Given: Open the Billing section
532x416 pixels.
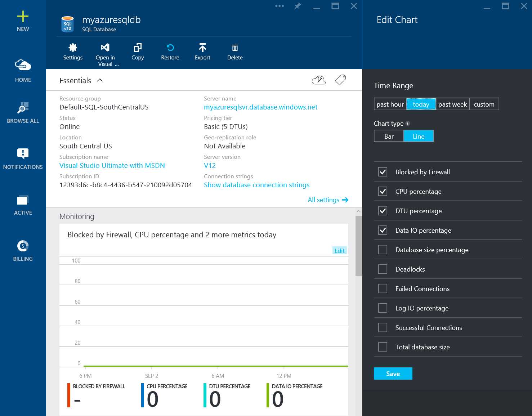Looking at the screenshot, I should coord(23,249).
